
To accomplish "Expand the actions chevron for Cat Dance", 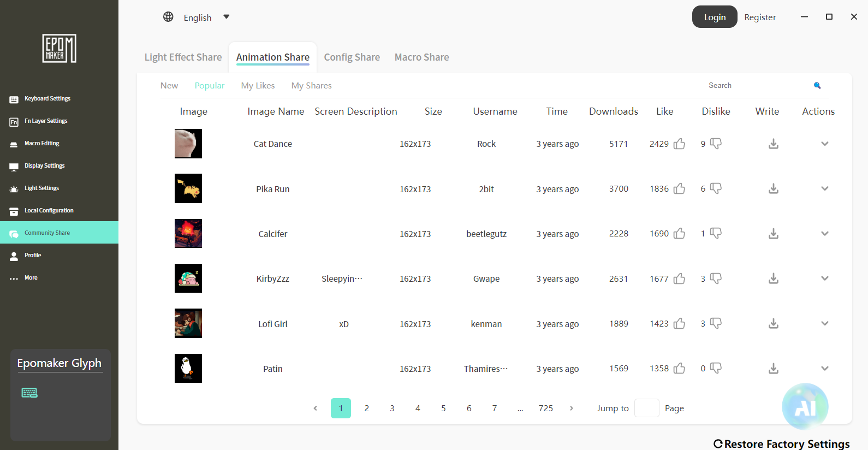I will tap(824, 144).
